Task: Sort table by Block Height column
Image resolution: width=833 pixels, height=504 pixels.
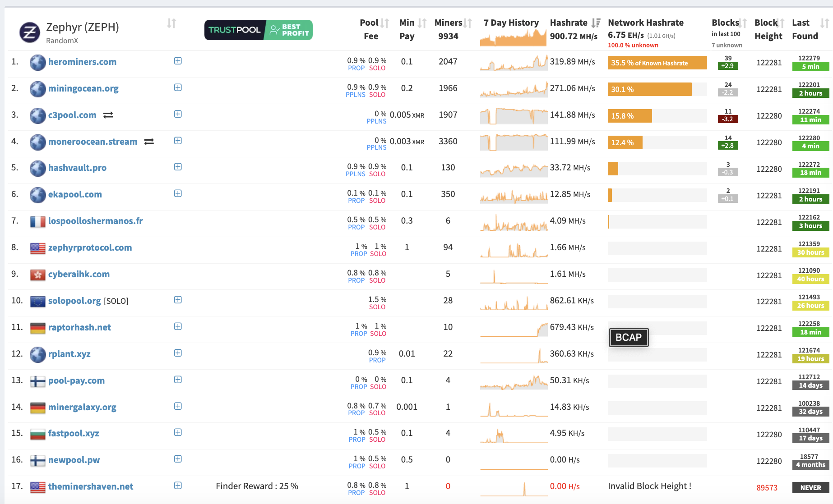Action: pyautogui.click(x=781, y=23)
